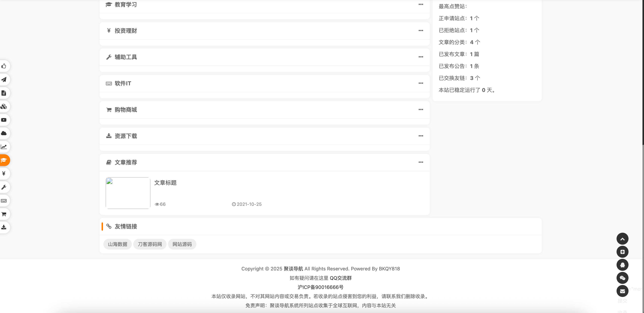Image resolution: width=644 pixels, height=313 pixels.
Task: Open email contact via envelope icon
Action: [x=623, y=291]
